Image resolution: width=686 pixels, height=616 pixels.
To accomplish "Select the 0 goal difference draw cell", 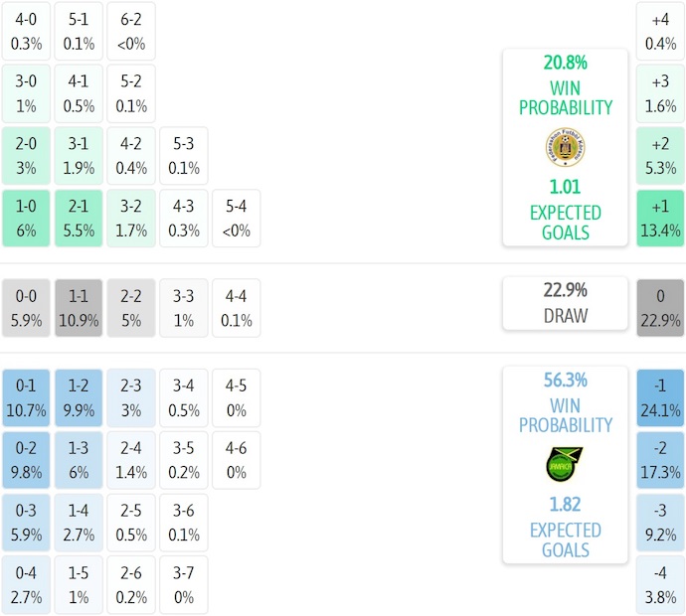I will (661, 308).
